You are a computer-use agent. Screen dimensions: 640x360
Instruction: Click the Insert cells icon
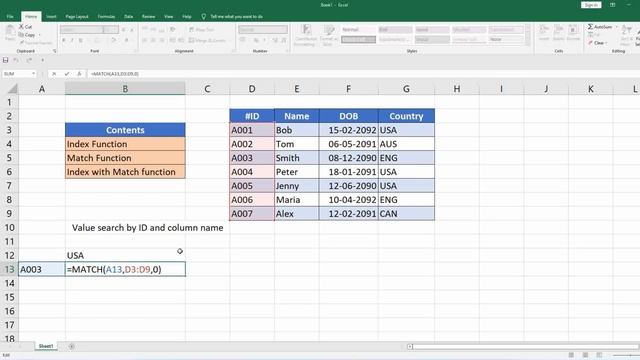(544, 30)
